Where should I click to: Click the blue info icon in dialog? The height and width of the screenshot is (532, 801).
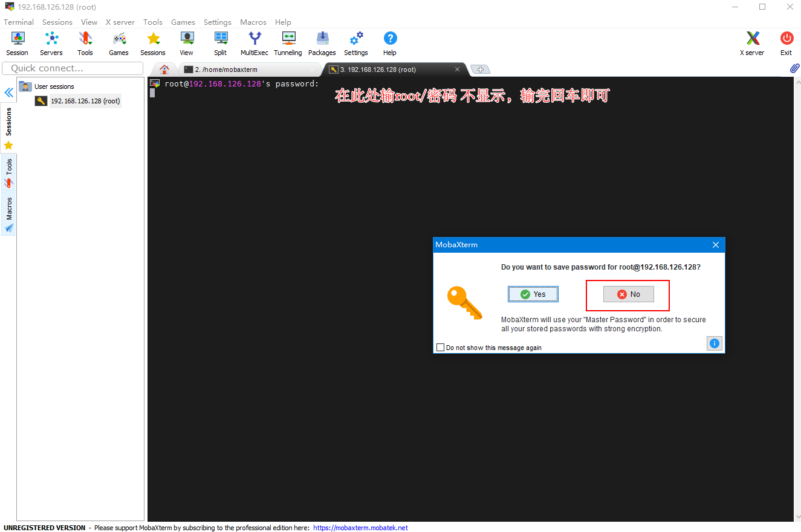pos(714,343)
